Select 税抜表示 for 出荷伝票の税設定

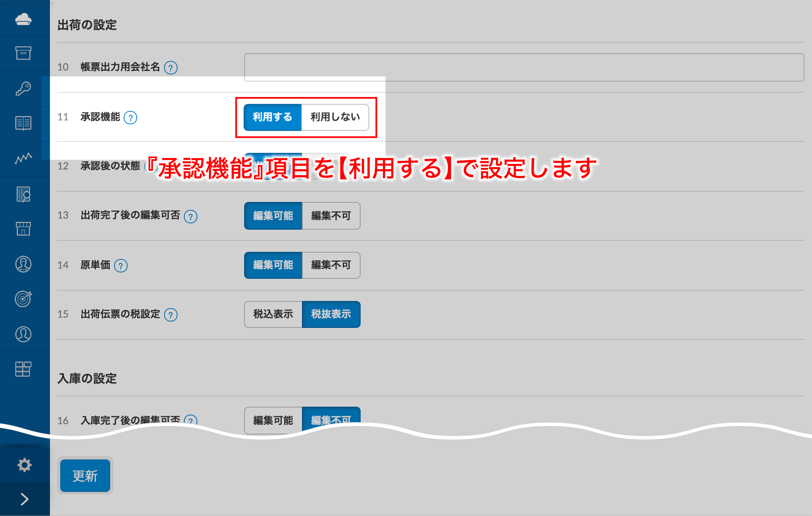pyautogui.click(x=331, y=314)
